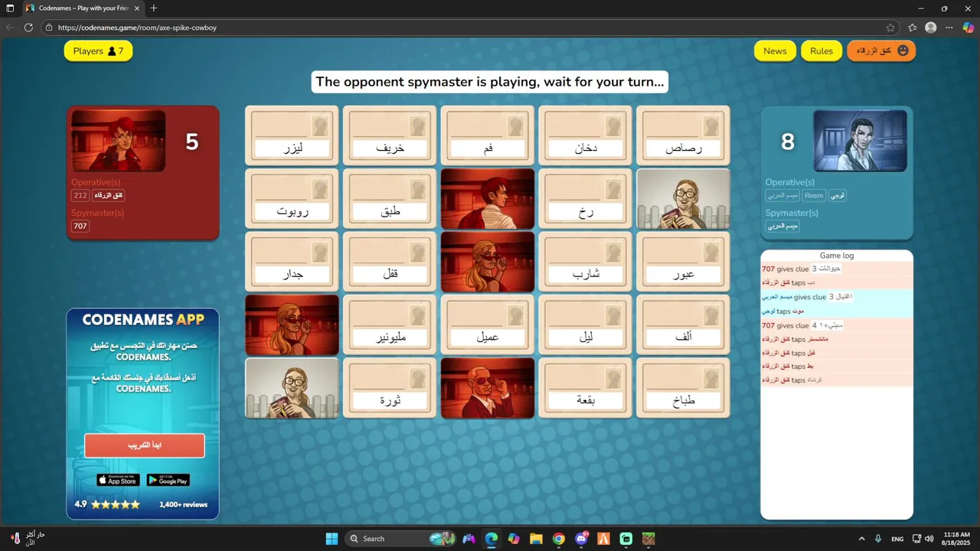Viewport: 980px width, 551px height.
Task: Select the word card عبور
Action: pyautogui.click(x=683, y=262)
